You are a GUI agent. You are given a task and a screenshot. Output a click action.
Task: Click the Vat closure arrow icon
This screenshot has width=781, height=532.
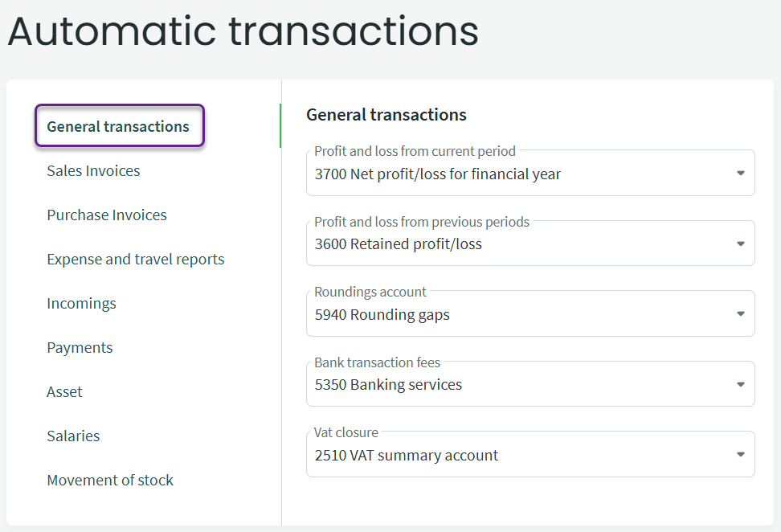(741, 455)
